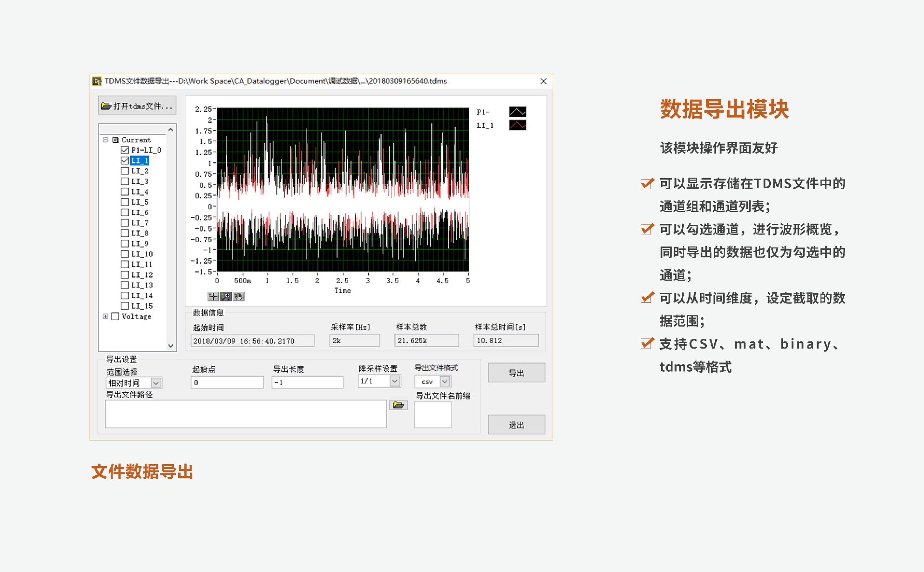Collapse the Current channel group
Viewport: 924px width, 572px height.
[x=105, y=140]
